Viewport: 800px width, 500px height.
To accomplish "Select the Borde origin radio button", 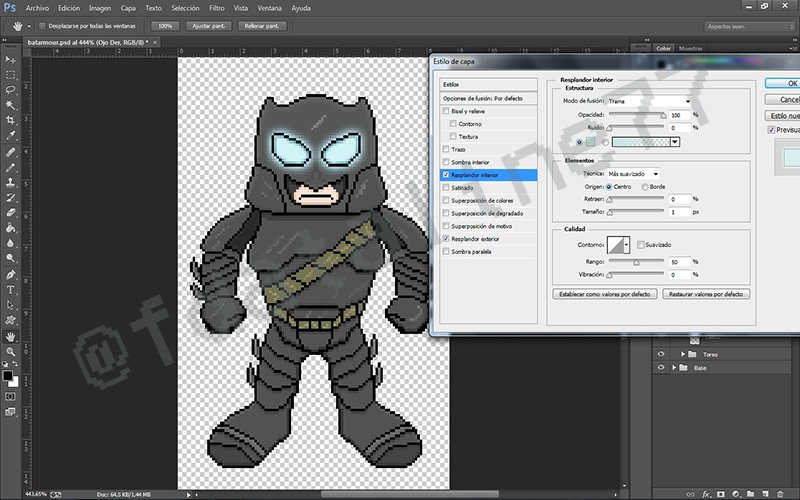I will pyautogui.click(x=645, y=187).
